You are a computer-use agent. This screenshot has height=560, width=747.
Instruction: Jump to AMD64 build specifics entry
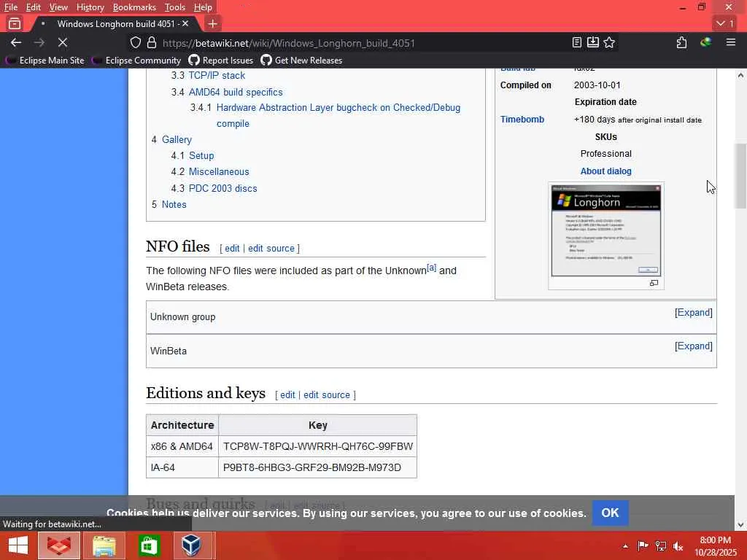point(236,92)
